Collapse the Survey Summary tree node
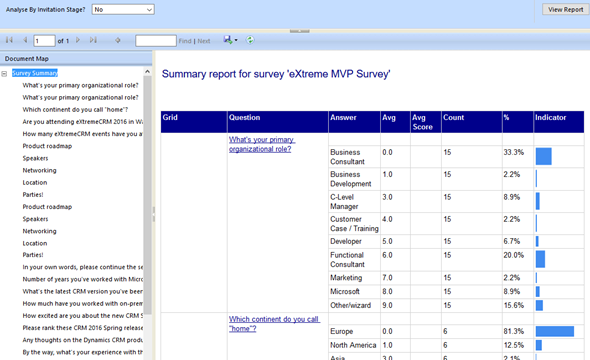Screen dimensions: 590x360 pos(4,74)
